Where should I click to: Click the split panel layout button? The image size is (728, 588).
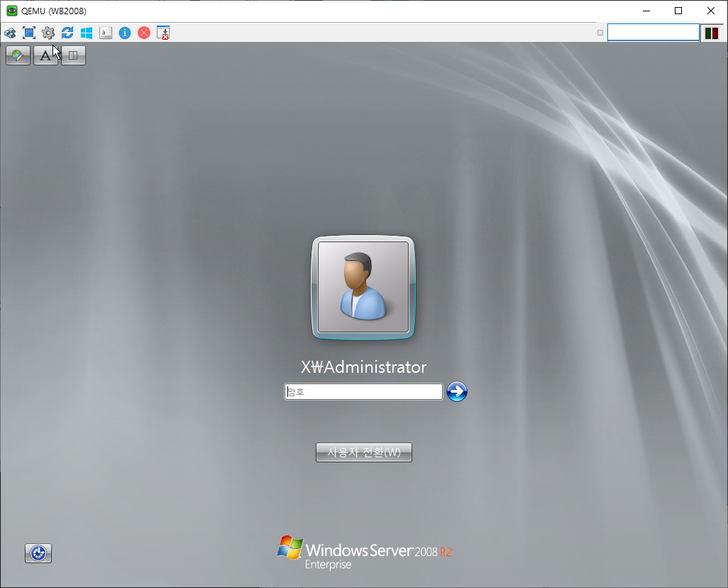pyautogui.click(x=73, y=56)
